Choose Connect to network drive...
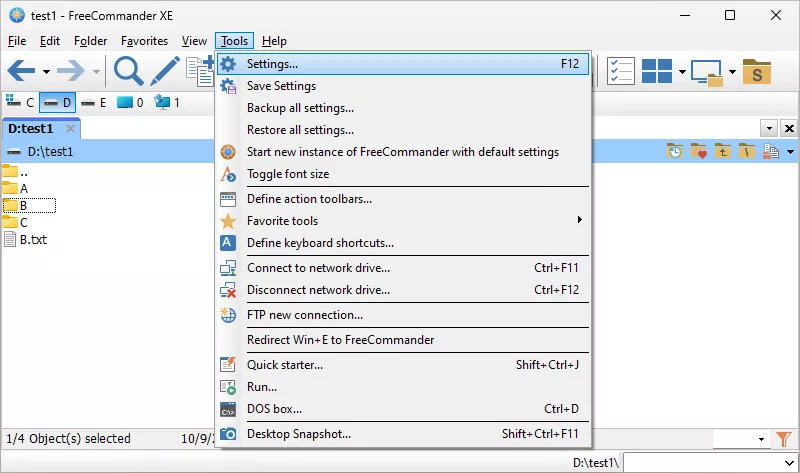 pos(403,267)
